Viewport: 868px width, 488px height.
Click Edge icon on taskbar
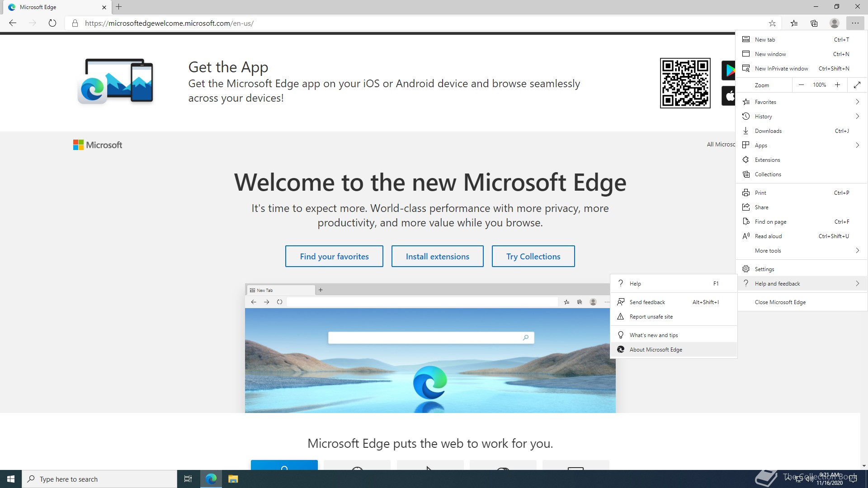tap(211, 479)
